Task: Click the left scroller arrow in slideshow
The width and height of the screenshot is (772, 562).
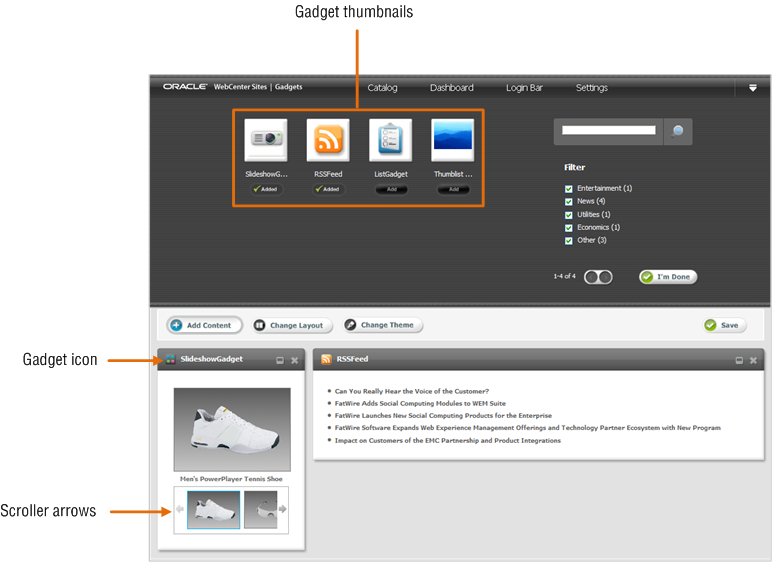Action: 180,509
